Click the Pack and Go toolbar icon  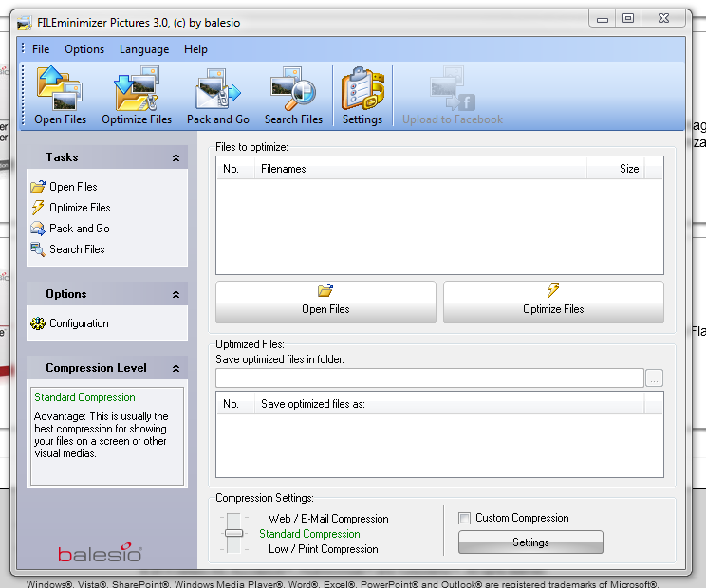point(218,88)
